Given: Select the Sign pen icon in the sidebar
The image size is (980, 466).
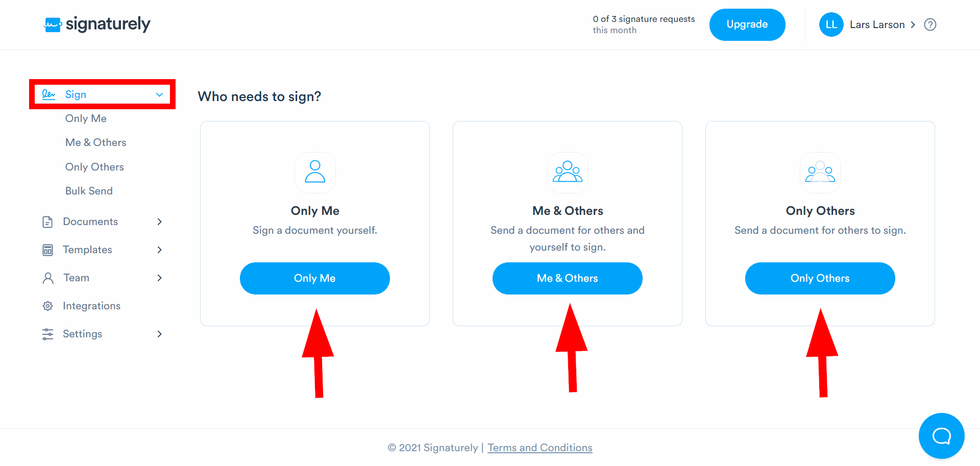Looking at the screenshot, I should pos(48,94).
